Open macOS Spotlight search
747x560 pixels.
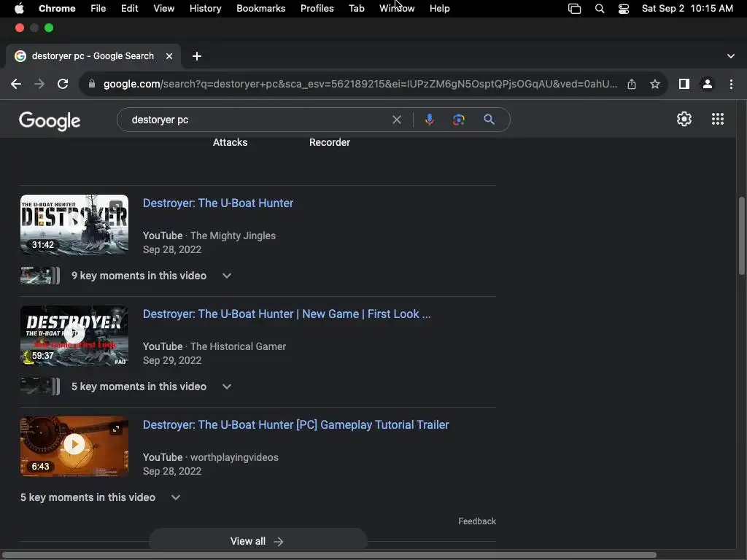[600, 9]
